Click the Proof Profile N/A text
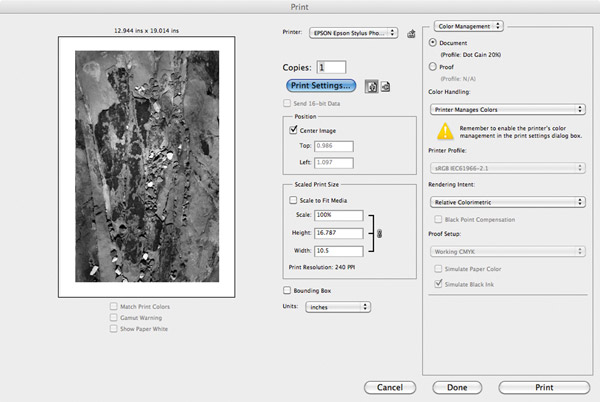Viewport: 600px width, 402px height. click(x=458, y=79)
